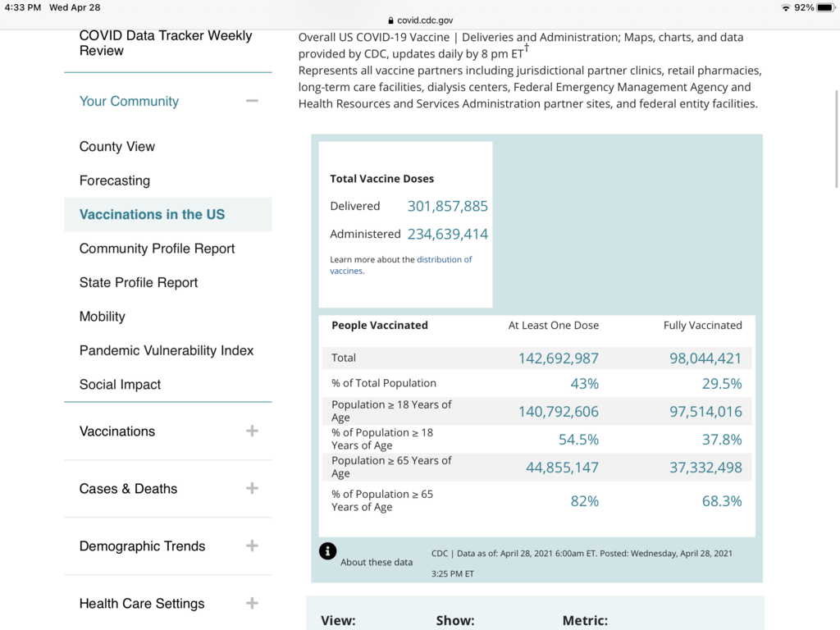Open State Profile Report
The height and width of the screenshot is (630, 840).
pos(139,283)
